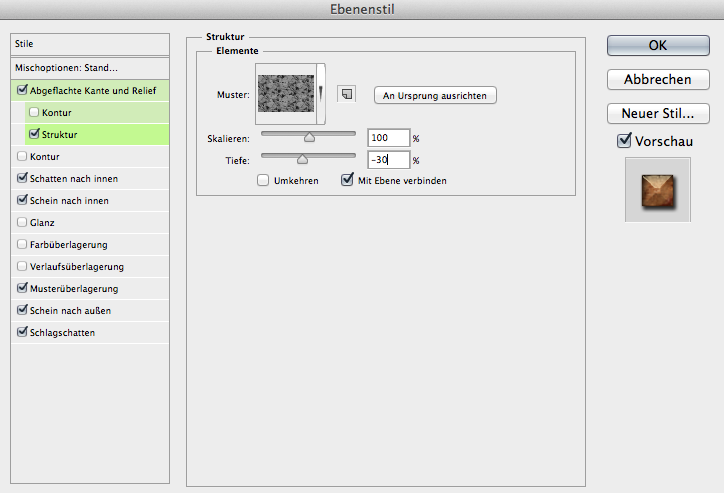The height and width of the screenshot is (493, 724).
Task: Toggle the Vorschau preview checkbox
Action: click(624, 141)
